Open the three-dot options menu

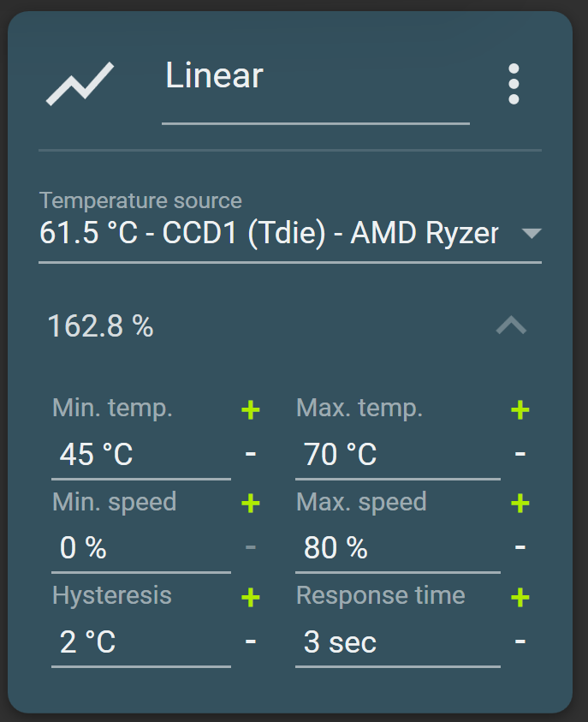[514, 83]
